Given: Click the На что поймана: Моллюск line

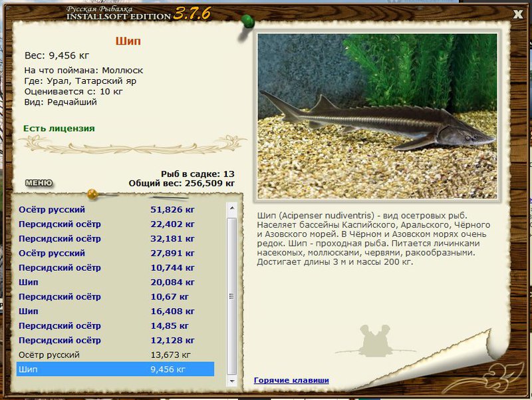Looking at the screenshot, I should tap(84, 71).
